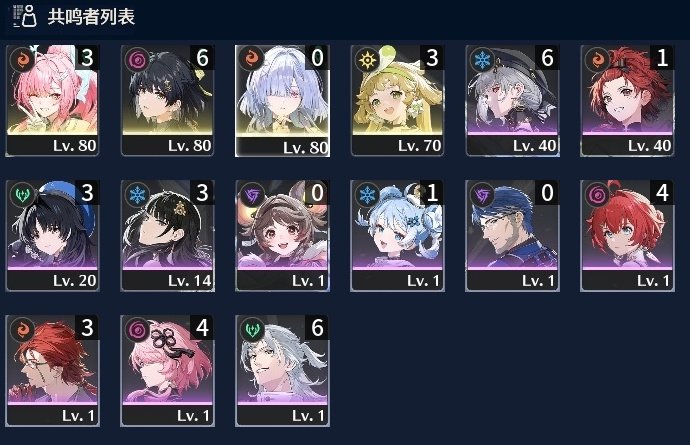Image resolution: width=690 pixels, height=445 pixels.
Task: Open the blue-beret Lv. 20 character card
Action: click(52, 235)
